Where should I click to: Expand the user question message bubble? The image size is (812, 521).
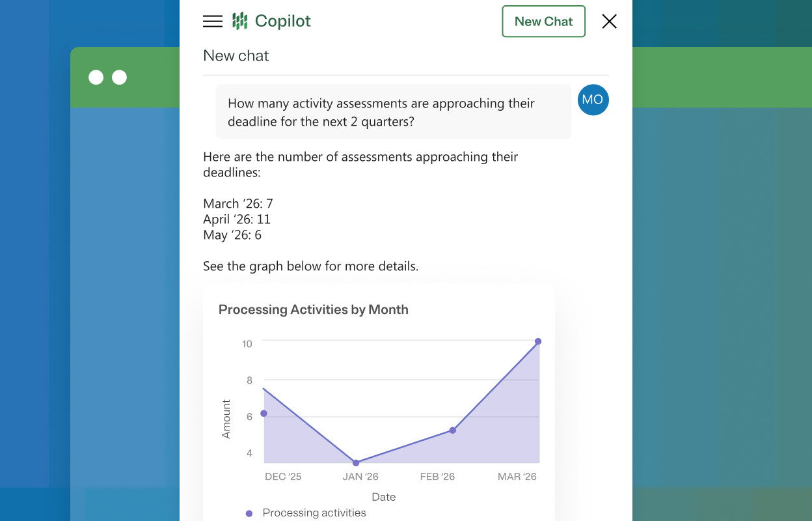pyautogui.click(x=393, y=111)
